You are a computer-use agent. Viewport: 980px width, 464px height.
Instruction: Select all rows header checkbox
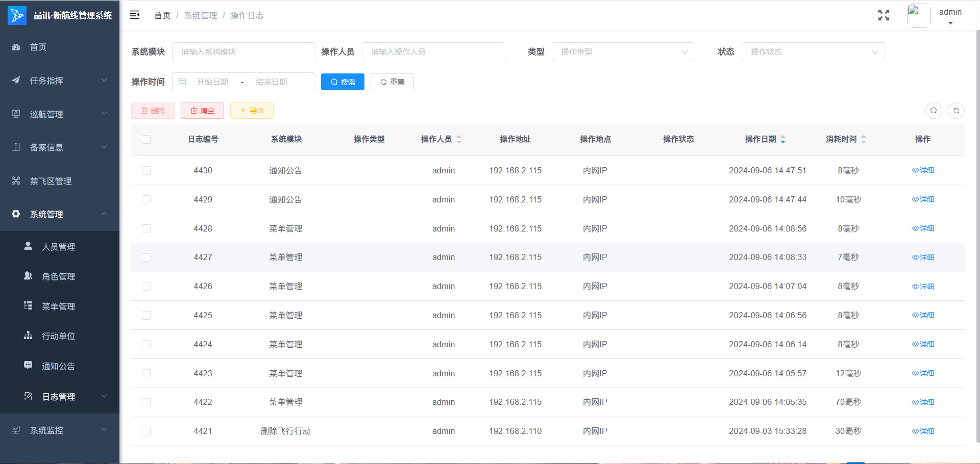(x=146, y=139)
